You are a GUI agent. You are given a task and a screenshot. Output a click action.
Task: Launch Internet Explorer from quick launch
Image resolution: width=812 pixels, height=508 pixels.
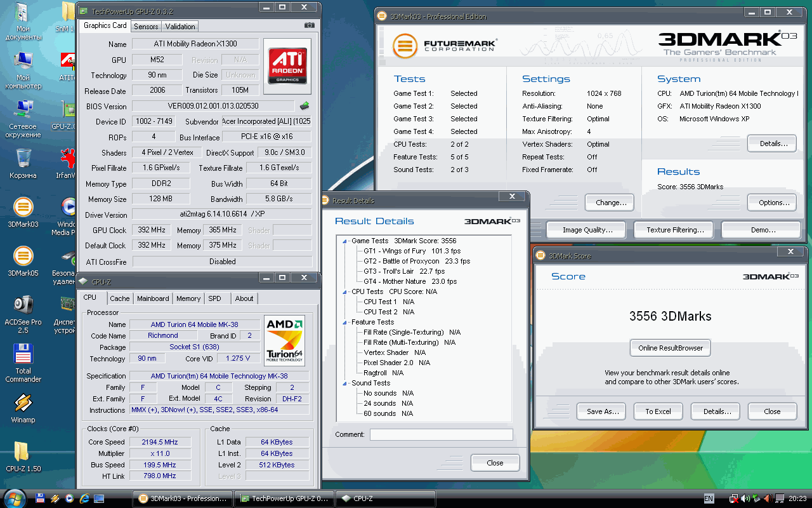[x=84, y=499]
